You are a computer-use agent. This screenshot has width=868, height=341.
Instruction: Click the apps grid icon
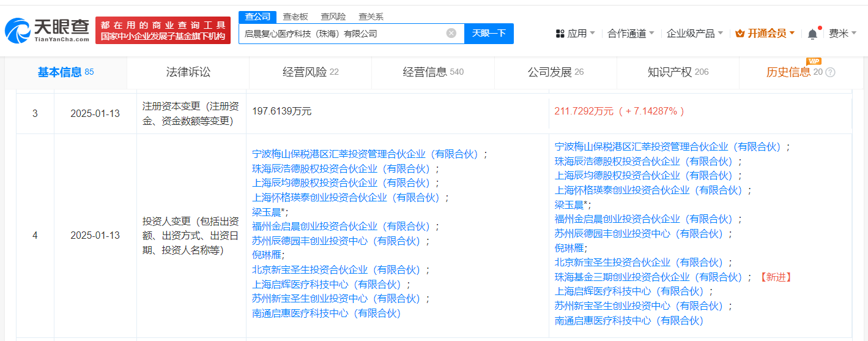560,34
